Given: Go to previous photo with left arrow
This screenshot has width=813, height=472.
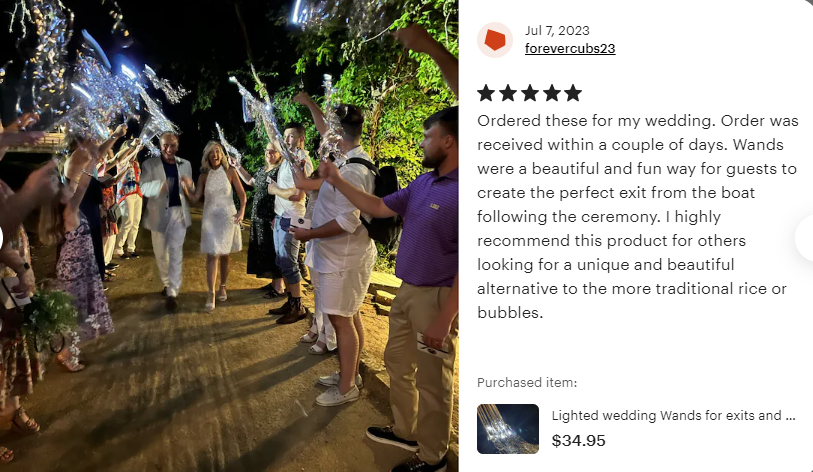Looking at the screenshot, I should coord(2,239).
